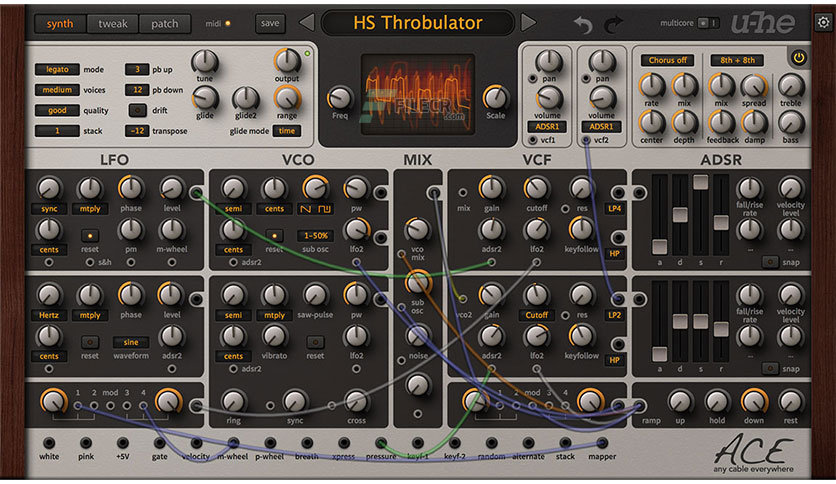Load the previous preset with left arrow
Viewport: 836px width, 484px height.
point(307,23)
